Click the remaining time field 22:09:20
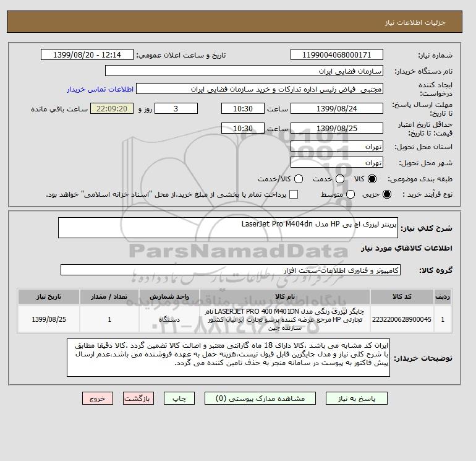Viewport: 476px width, 461px height. point(112,108)
